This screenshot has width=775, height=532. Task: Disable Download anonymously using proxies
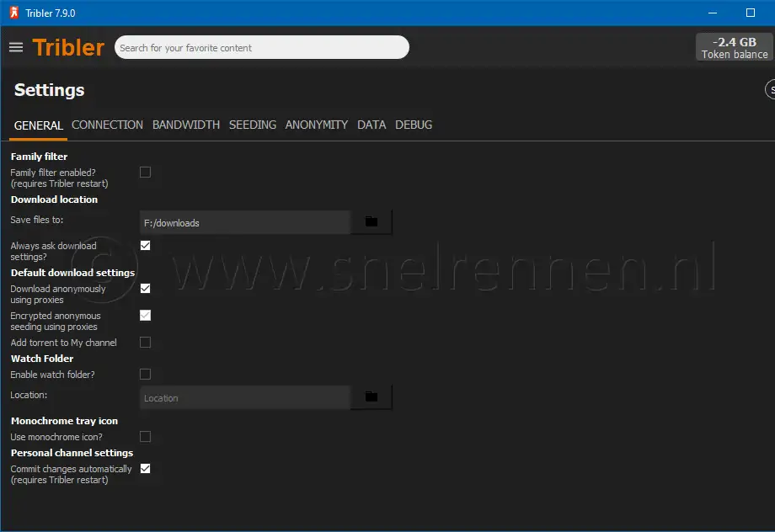(145, 289)
